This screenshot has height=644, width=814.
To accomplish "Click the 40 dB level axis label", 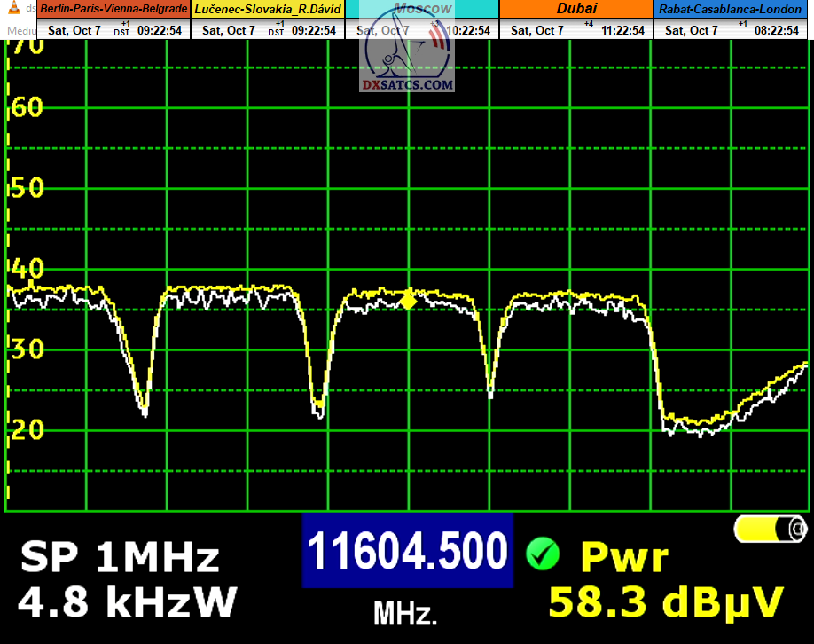I will [x=24, y=270].
